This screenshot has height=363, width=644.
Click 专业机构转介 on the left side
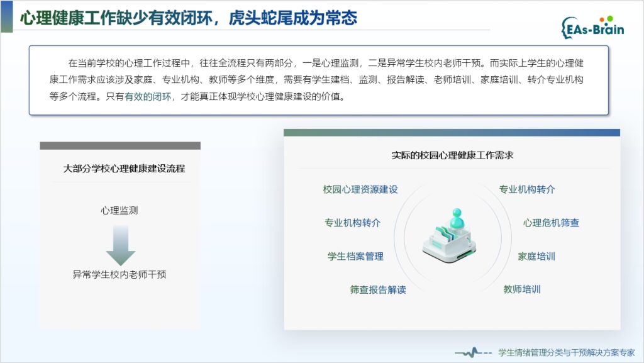(x=352, y=223)
